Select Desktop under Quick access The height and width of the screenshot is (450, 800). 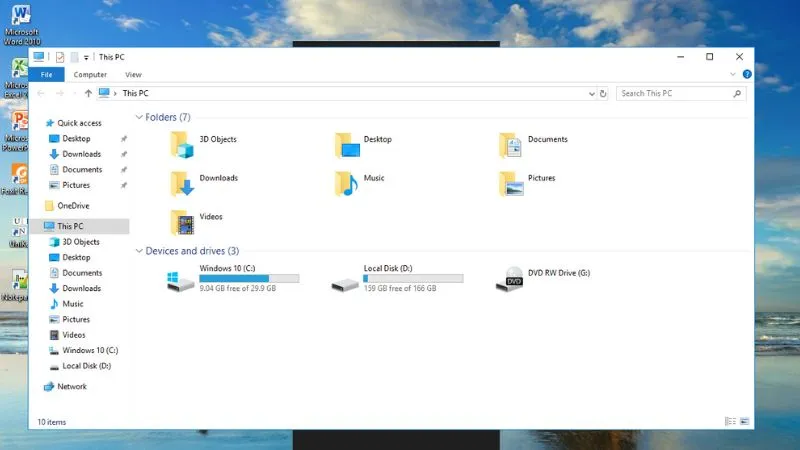[x=77, y=139]
